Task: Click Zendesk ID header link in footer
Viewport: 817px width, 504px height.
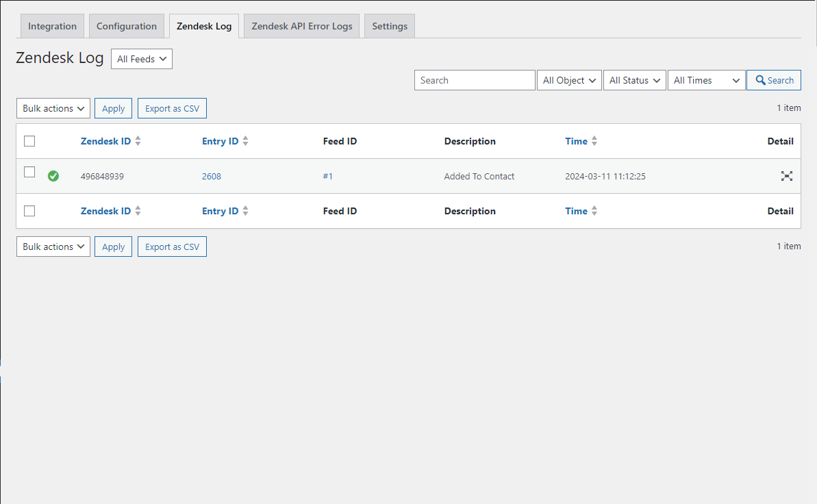Action: (x=105, y=211)
